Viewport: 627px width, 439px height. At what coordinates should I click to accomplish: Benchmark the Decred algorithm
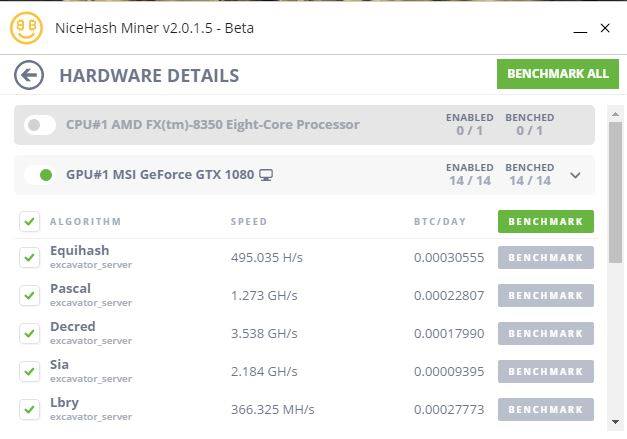(x=545, y=333)
